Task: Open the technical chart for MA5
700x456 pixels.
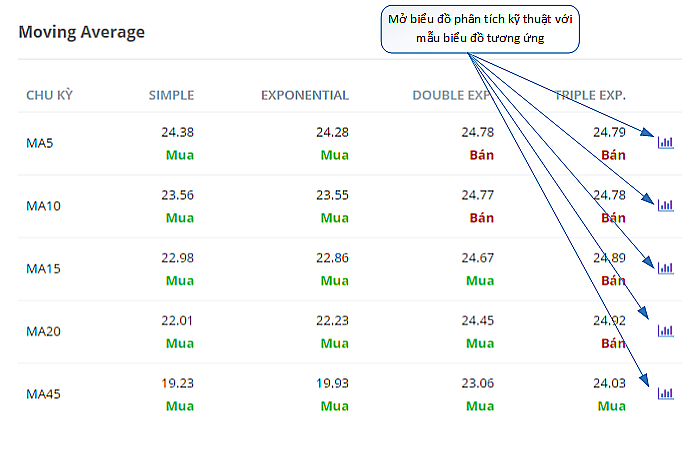Action: click(x=665, y=142)
